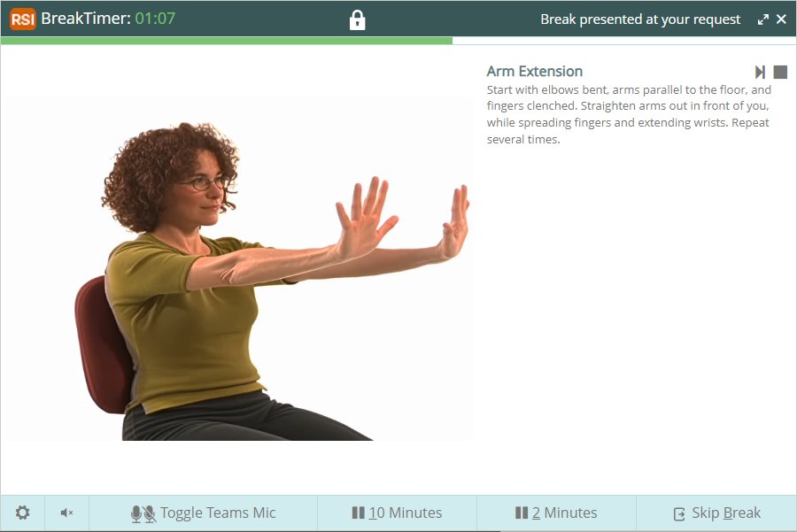The image size is (797, 532).
Task: Close the BreakTimer window
Action: point(782,19)
